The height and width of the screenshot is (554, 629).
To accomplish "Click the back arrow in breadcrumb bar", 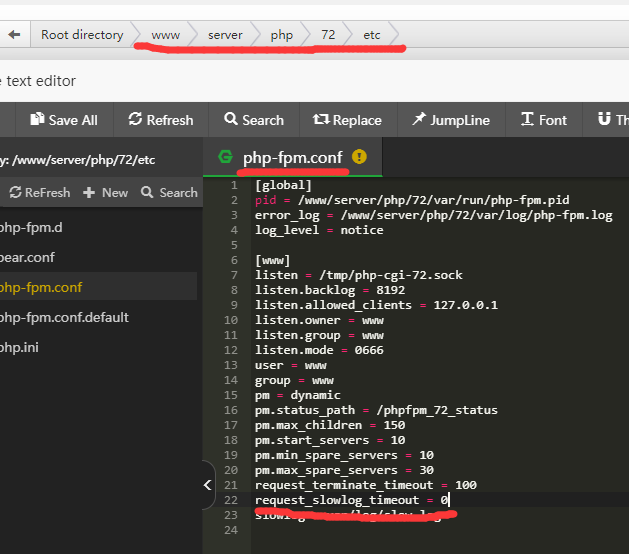I will click(14, 34).
